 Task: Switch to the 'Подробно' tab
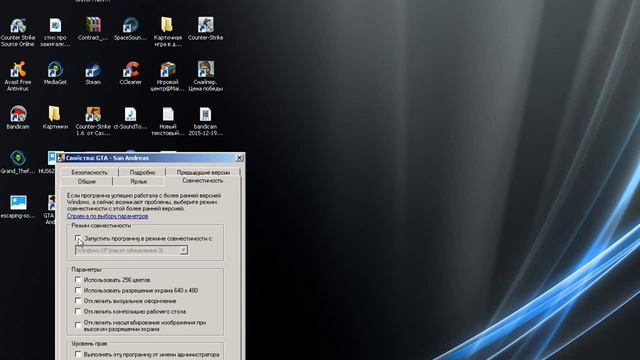[142, 172]
